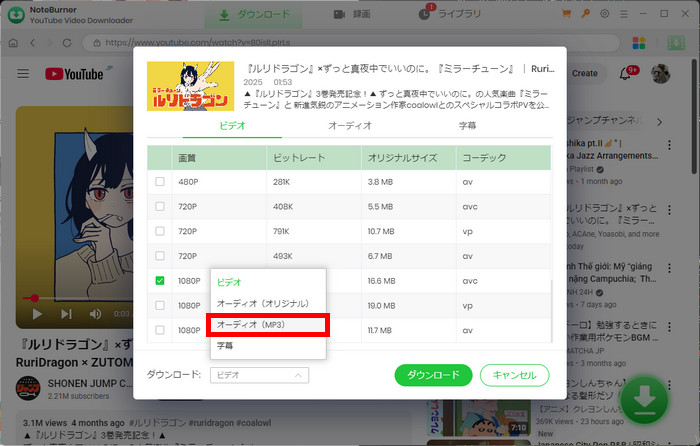Open the ダウンロード type dropdown
Image resolution: width=700 pixels, height=446 pixels.
(x=259, y=375)
